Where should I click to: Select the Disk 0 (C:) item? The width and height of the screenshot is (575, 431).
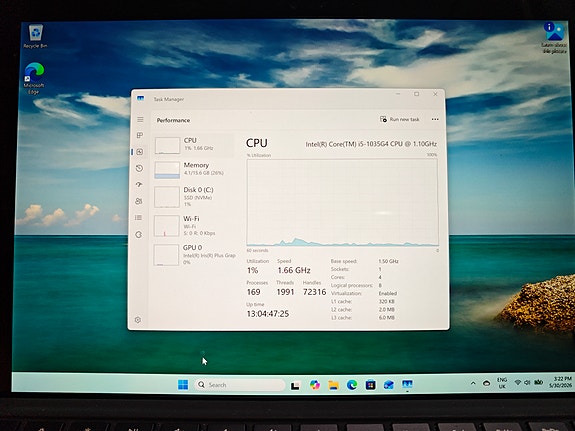tap(193, 197)
